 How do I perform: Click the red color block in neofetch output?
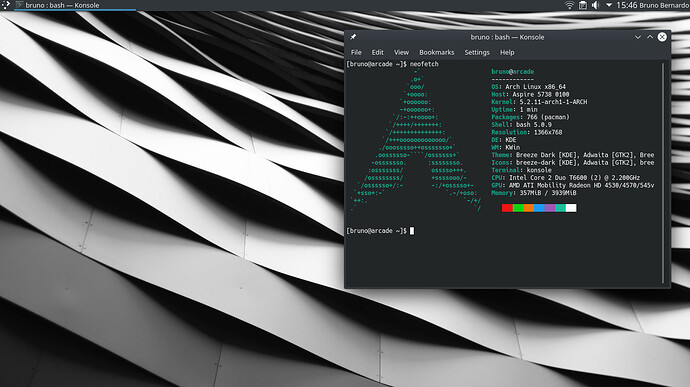pos(507,208)
